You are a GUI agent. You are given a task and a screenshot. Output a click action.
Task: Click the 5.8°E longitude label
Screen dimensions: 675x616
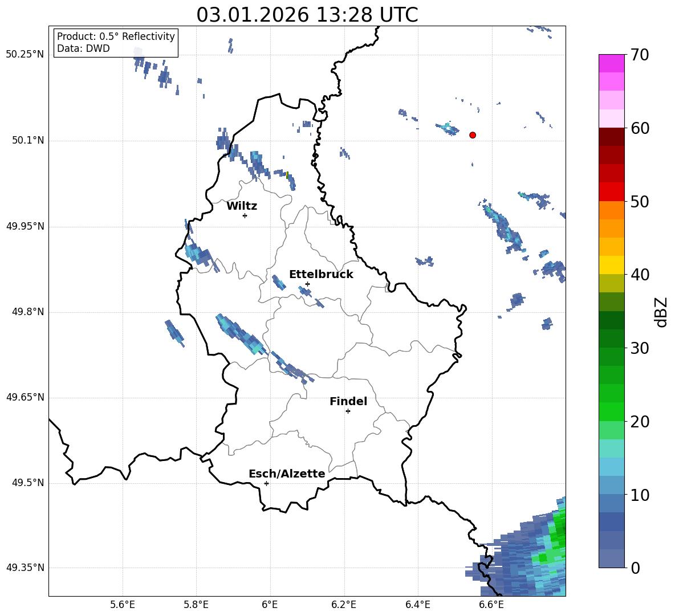click(x=196, y=605)
